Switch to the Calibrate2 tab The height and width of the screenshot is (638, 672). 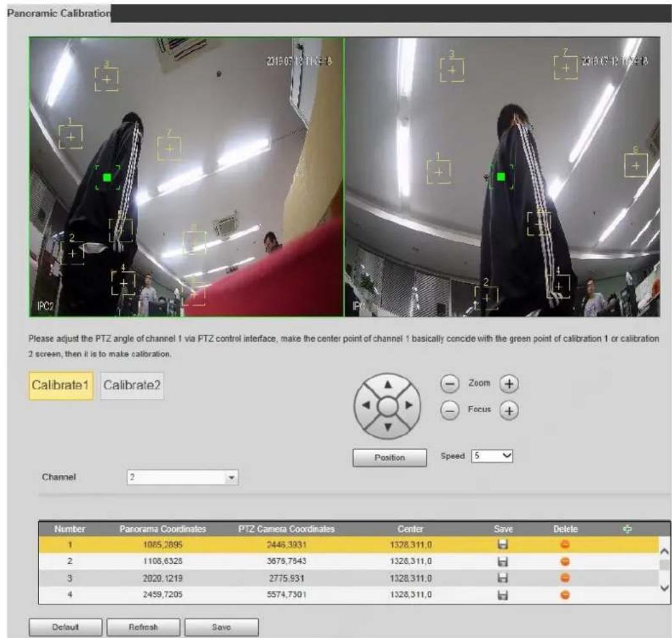click(132, 385)
